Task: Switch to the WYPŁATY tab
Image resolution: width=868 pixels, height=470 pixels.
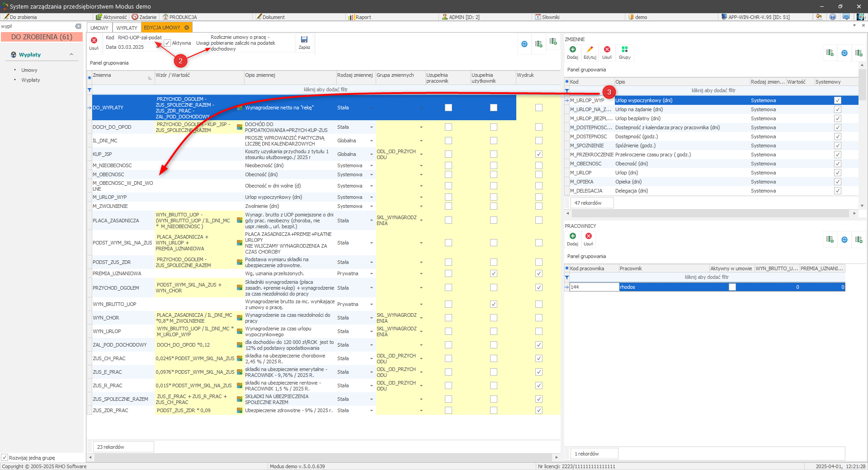Action: 127,28
